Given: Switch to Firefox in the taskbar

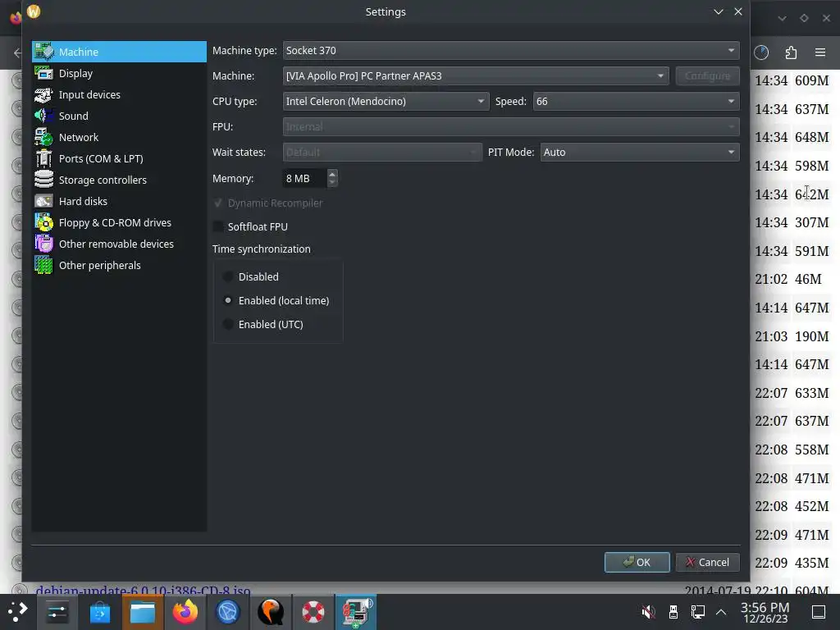Looking at the screenshot, I should pos(185,612).
